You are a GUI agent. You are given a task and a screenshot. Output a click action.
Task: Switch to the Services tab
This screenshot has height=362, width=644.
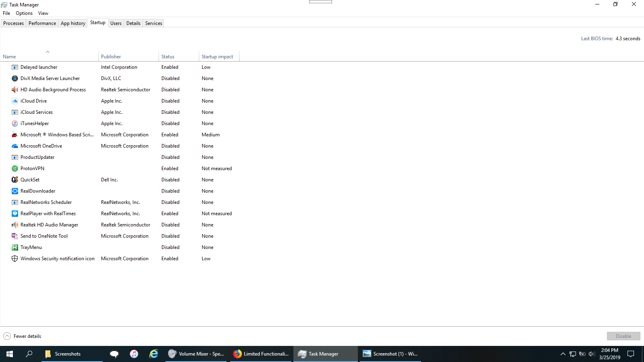[154, 23]
